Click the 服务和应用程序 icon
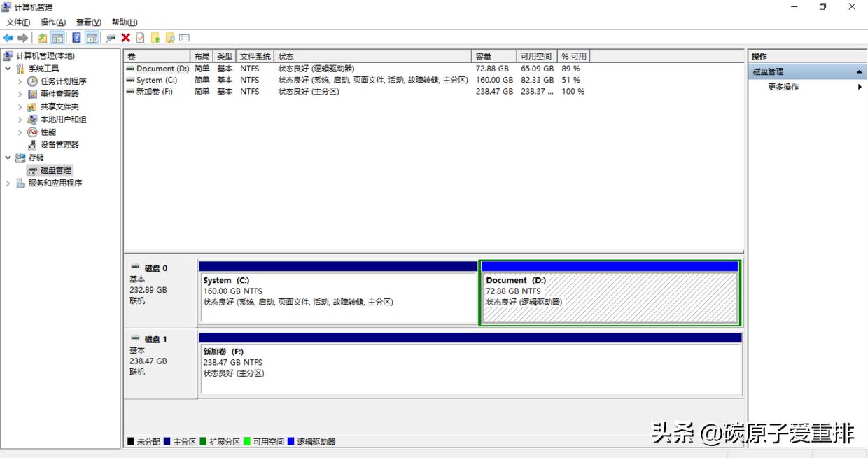The width and height of the screenshot is (868, 458). point(20,183)
